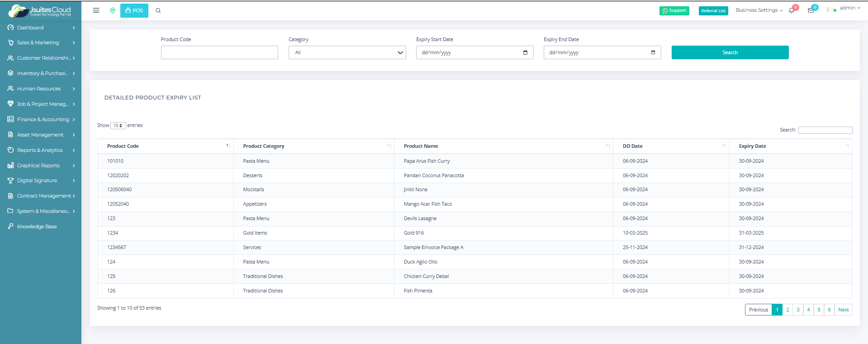Viewport: 868px width, 344px height.
Task: Click the Expiry Start Date calendar icon
Action: 525,52
